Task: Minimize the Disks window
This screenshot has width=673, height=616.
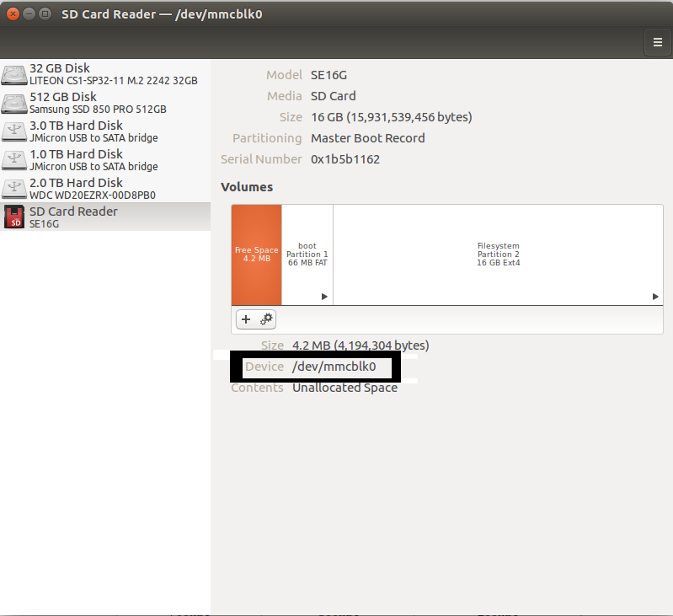Action: [x=29, y=14]
